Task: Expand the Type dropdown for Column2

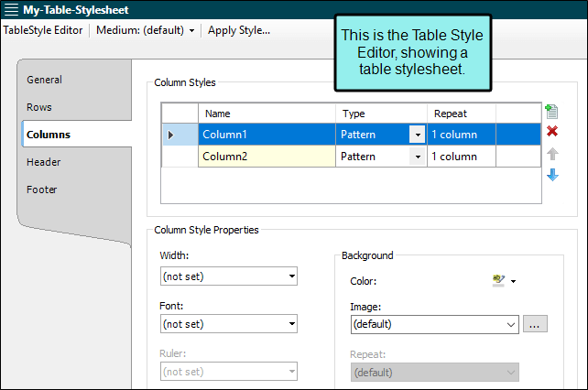Action: (418, 157)
